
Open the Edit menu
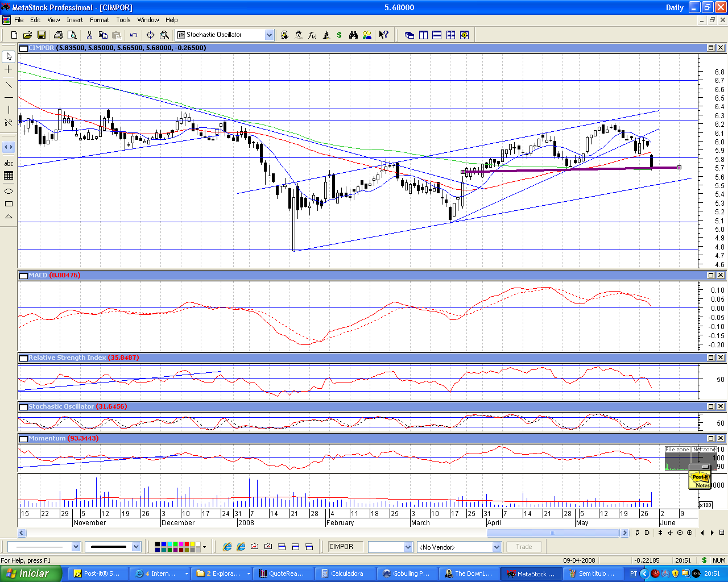click(x=35, y=20)
